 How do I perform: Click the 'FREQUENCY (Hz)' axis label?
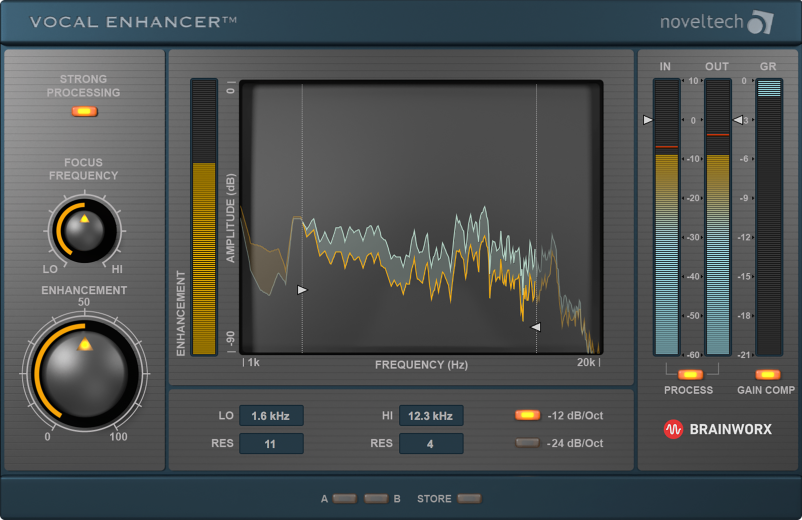(x=421, y=365)
